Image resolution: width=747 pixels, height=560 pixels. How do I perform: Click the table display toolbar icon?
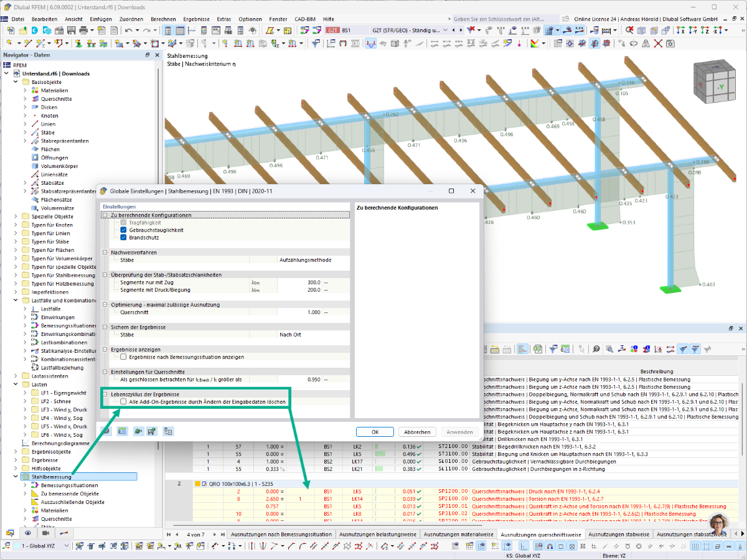click(179, 30)
